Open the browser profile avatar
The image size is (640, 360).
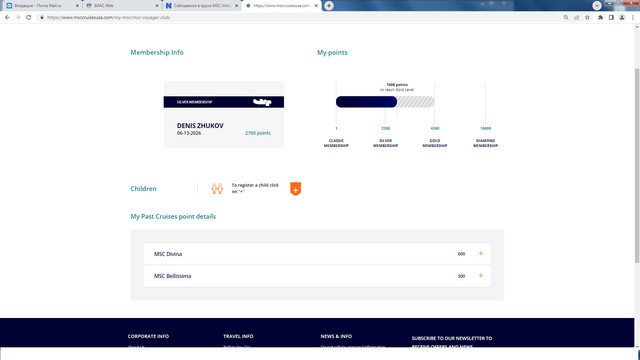click(622, 18)
